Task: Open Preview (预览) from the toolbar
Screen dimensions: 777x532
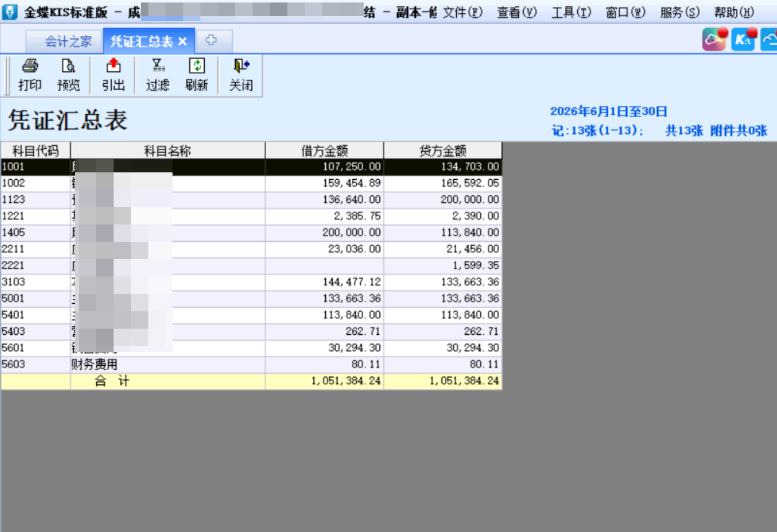Action: click(68, 75)
